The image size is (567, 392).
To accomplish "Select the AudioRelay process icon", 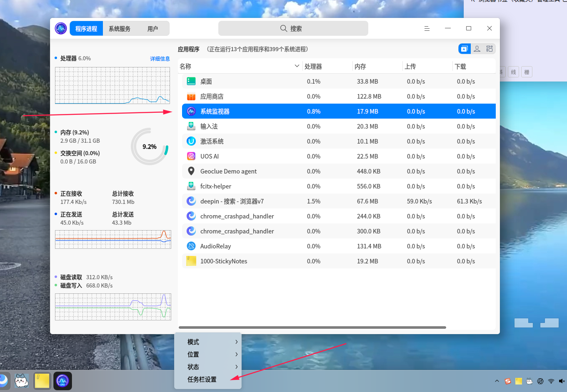I will pos(191,246).
